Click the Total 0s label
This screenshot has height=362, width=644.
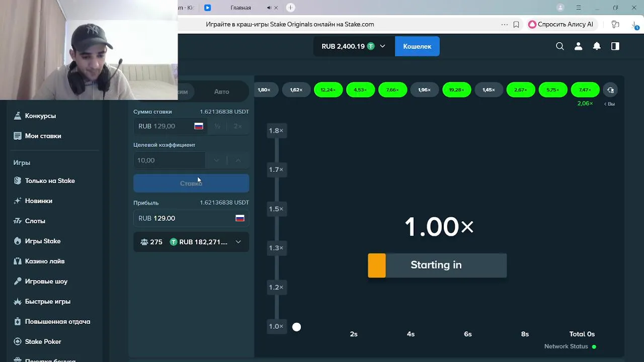coord(582,334)
